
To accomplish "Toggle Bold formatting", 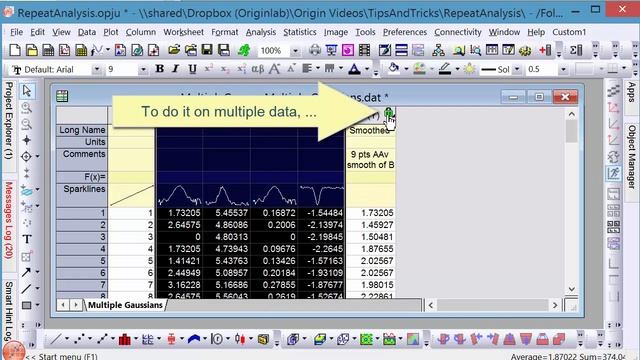I will click(x=160, y=69).
